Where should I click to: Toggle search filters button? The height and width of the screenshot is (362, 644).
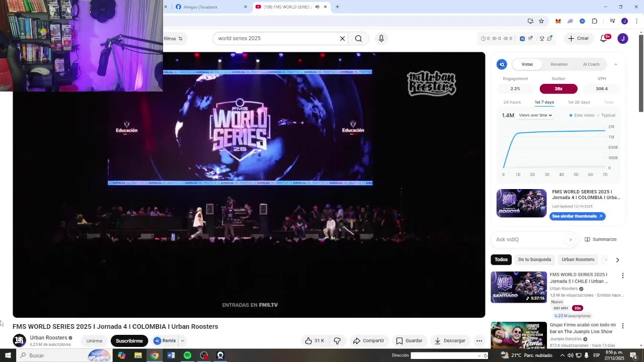(x=174, y=39)
